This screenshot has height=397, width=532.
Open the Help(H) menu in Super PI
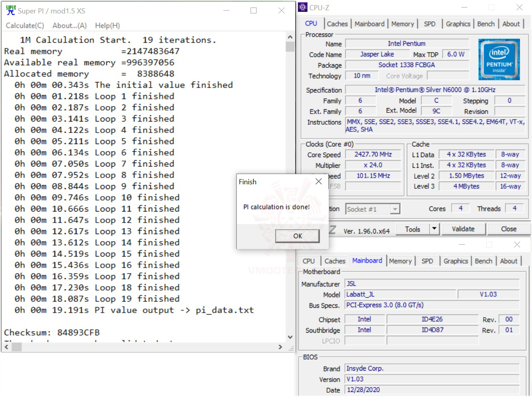pyautogui.click(x=107, y=26)
